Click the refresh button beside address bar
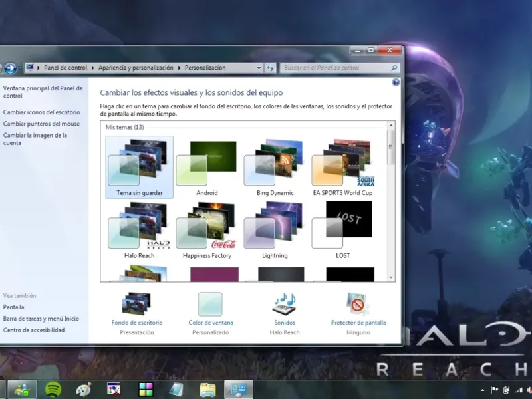The image size is (532, 399). click(271, 68)
